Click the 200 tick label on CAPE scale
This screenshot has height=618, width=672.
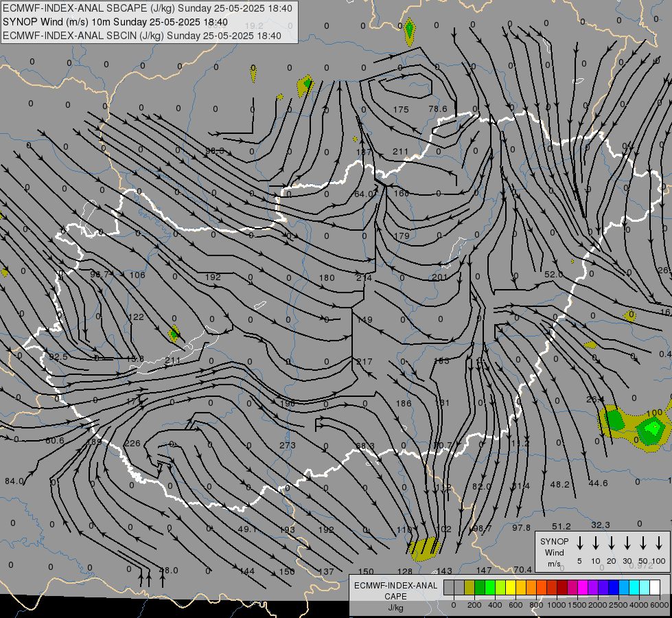474,605
